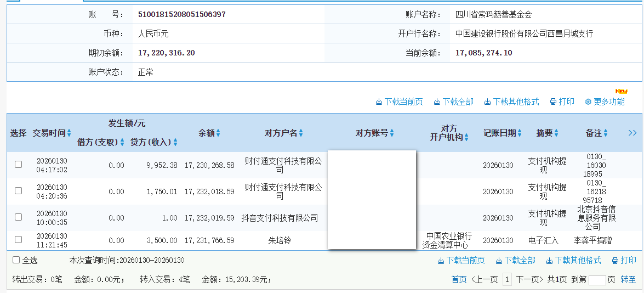The image size is (644, 293).
Task: Sort by 余额 column arrows
Action: click(218, 133)
